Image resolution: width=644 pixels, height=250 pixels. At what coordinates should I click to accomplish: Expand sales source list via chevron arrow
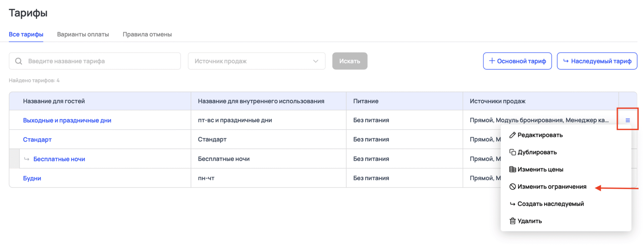[x=315, y=61]
